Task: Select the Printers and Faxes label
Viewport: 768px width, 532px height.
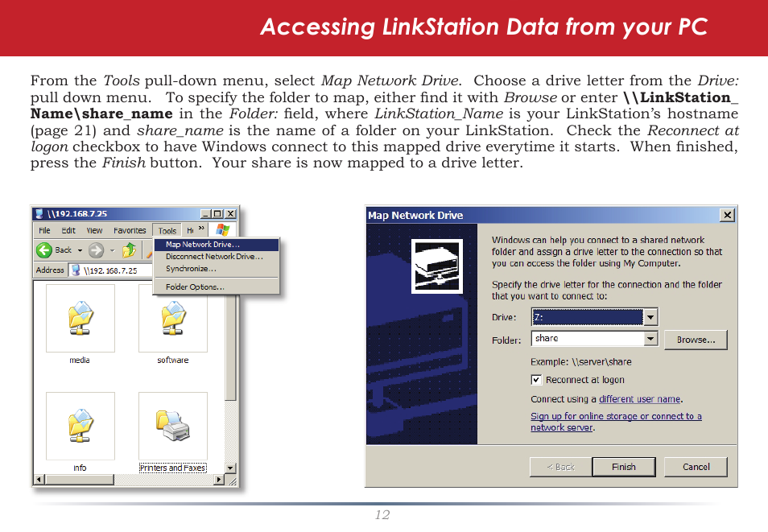Action: pyautogui.click(x=172, y=468)
